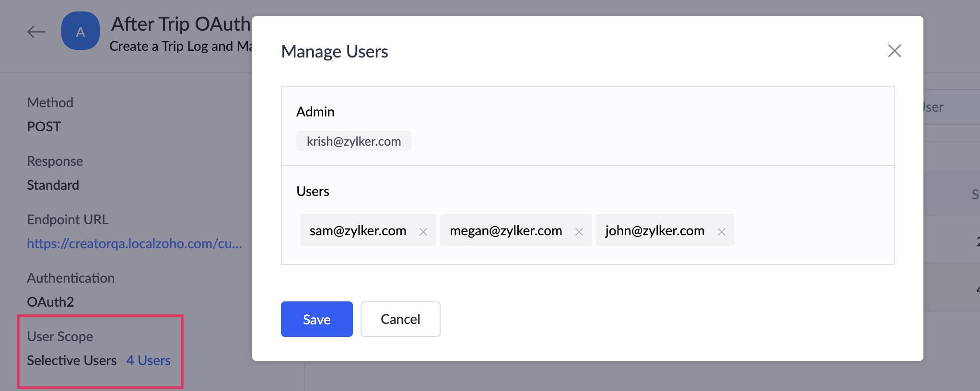This screenshot has height=391, width=980.
Task: Remove sam@zylker.com from users
Action: point(423,232)
